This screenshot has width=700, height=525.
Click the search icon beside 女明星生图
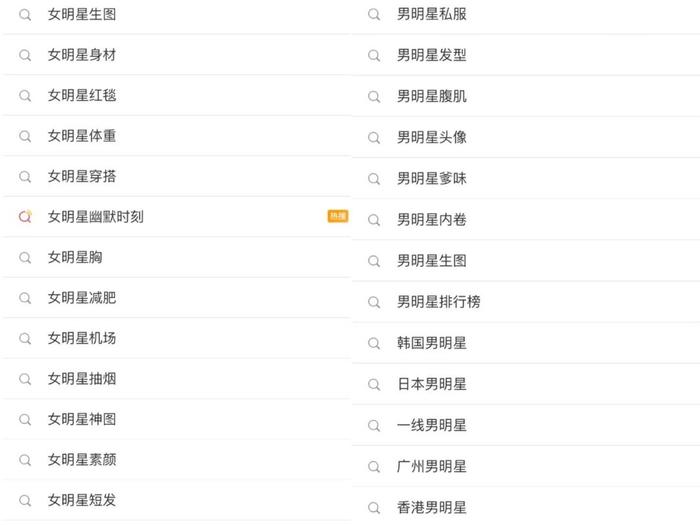point(25,15)
